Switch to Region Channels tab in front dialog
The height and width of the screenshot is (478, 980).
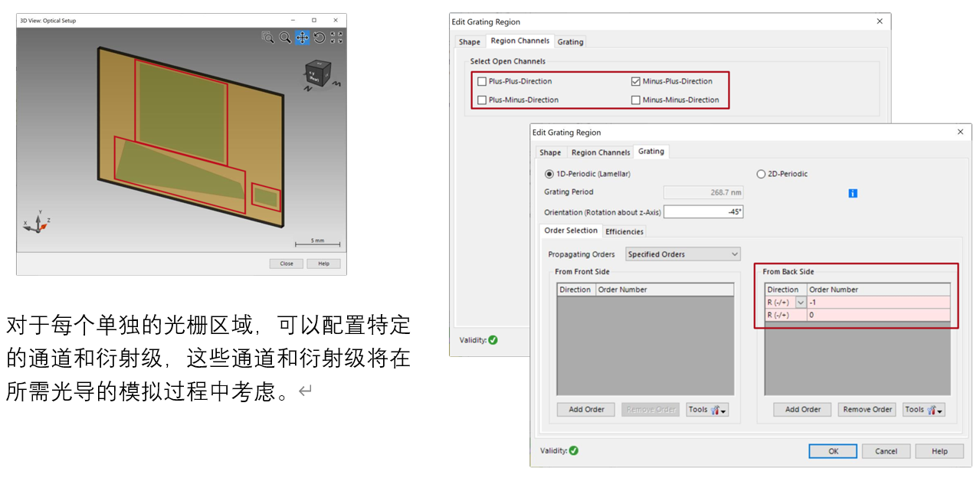tap(601, 152)
